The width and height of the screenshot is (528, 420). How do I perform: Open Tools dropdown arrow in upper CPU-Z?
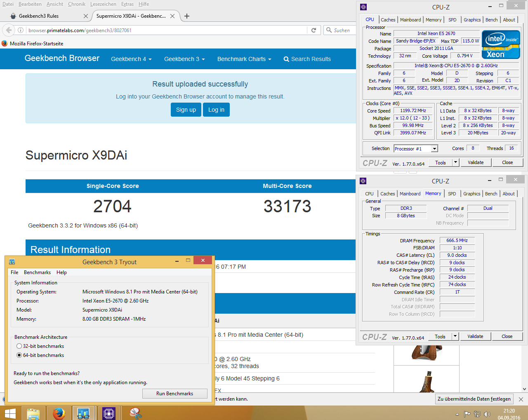click(x=456, y=162)
